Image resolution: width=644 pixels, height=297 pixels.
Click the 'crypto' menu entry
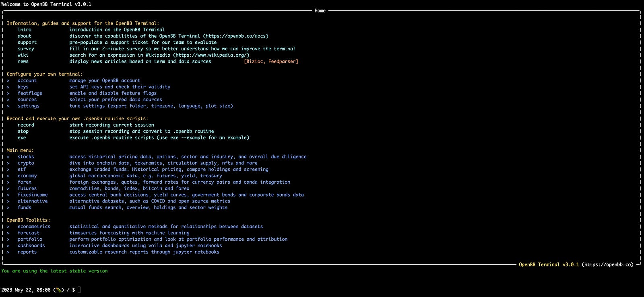click(x=26, y=163)
